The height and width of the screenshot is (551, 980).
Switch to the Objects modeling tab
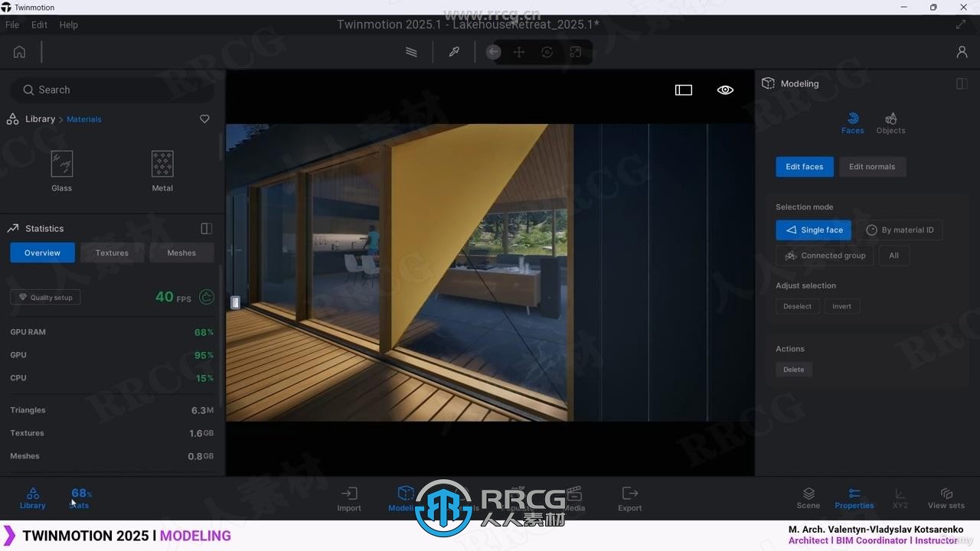890,123
